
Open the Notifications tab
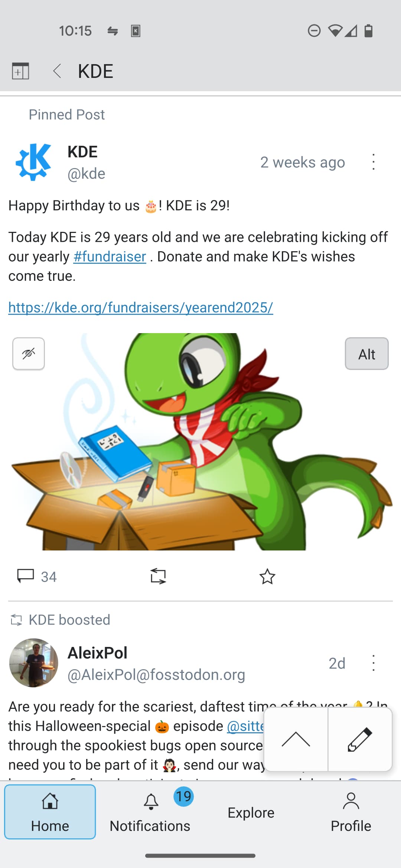point(150,812)
